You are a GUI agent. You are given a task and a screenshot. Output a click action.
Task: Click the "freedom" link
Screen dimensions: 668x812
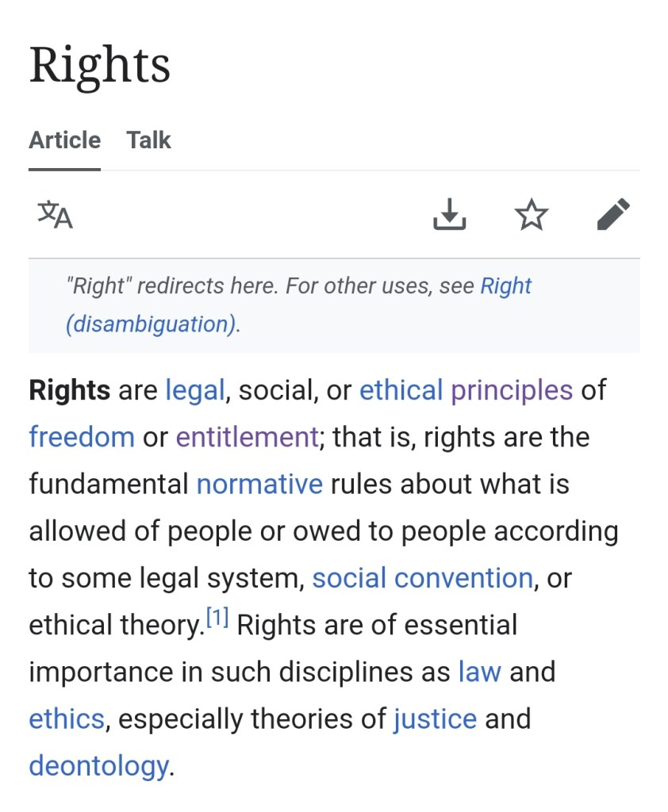click(82, 437)
